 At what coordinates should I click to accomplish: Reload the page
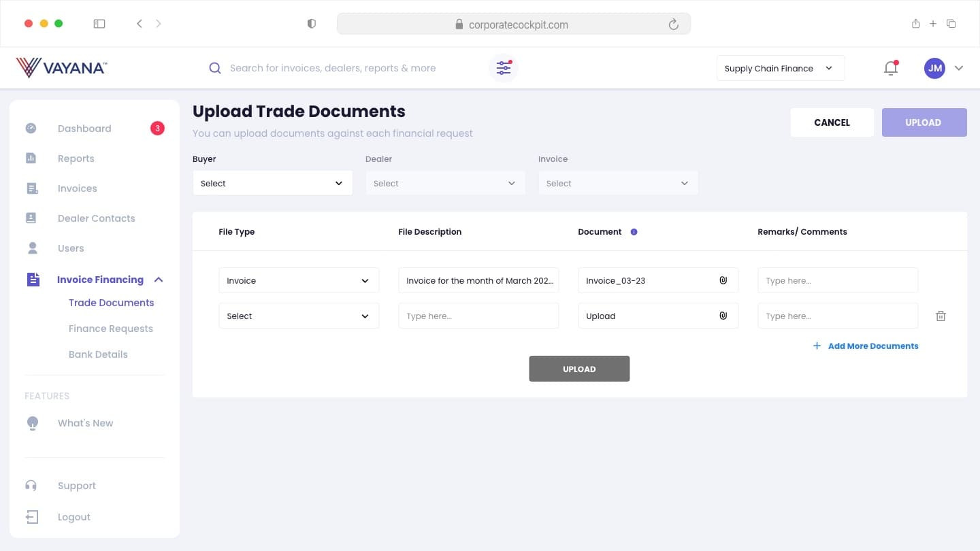(674, 24)
